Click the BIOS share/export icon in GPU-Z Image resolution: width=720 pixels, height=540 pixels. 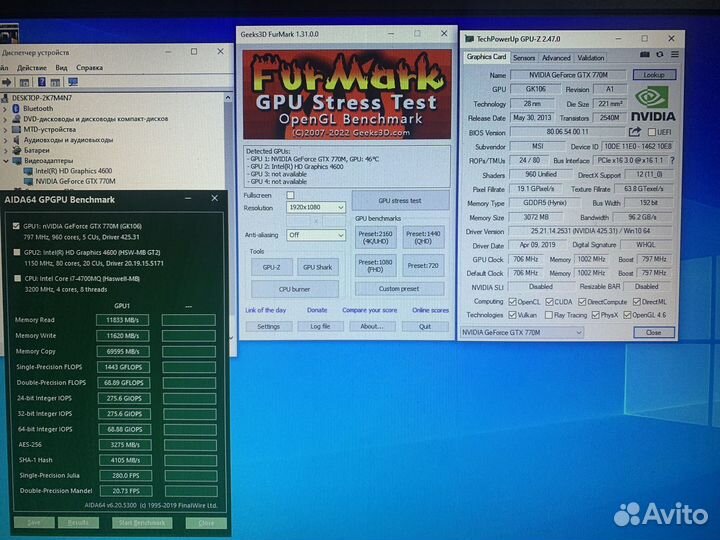point(635,132)
